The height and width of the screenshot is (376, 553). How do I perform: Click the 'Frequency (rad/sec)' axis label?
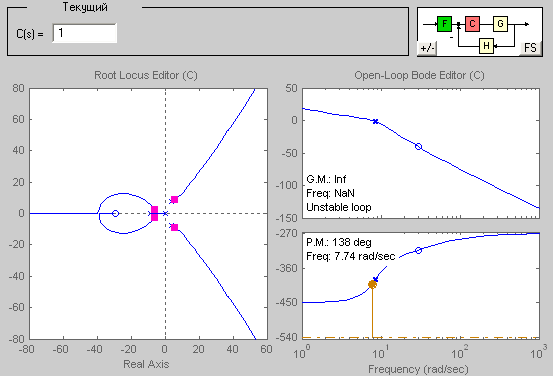pyautogui.click(x=418, y=369)
